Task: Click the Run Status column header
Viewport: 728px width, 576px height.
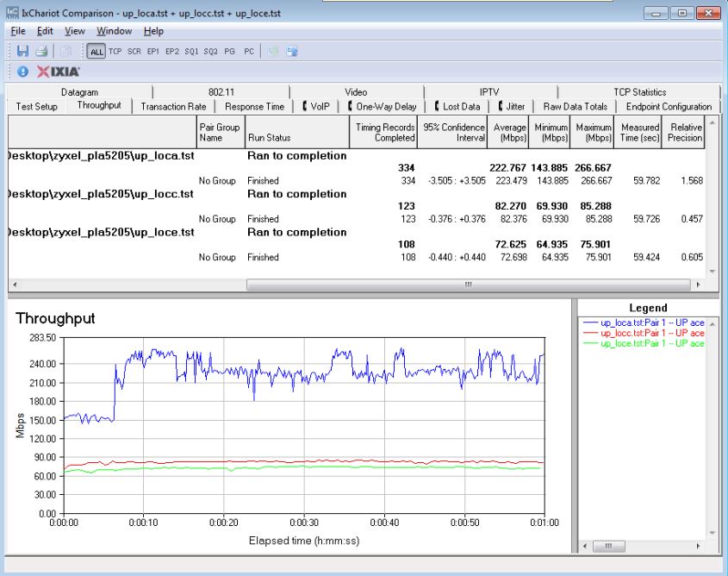Action: click(296, 133)
